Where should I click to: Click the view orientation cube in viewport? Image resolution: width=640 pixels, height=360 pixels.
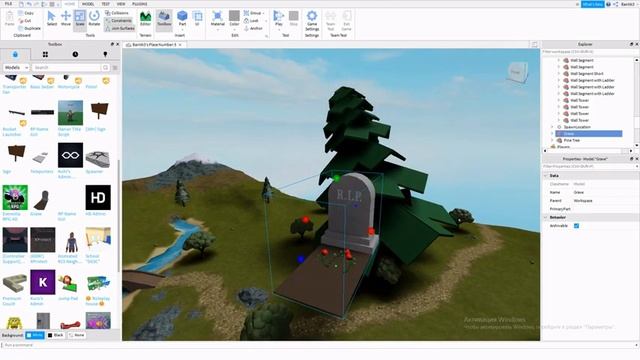tap(517, 73)
